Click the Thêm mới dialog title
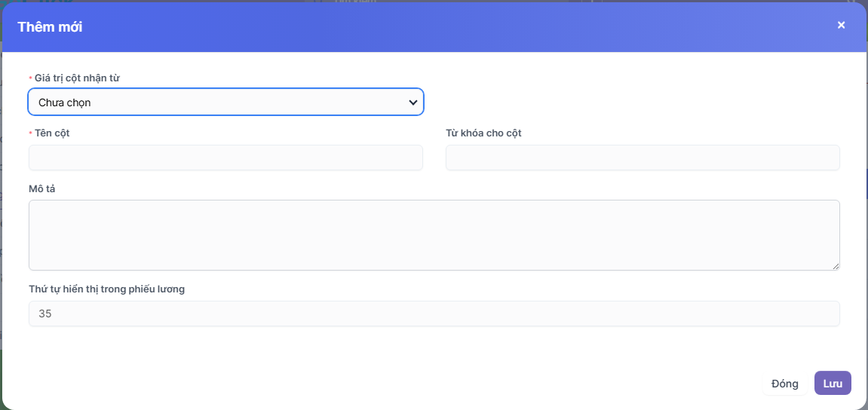The width and height of the screenshot is (868, 410). click(x=50, y=27)
